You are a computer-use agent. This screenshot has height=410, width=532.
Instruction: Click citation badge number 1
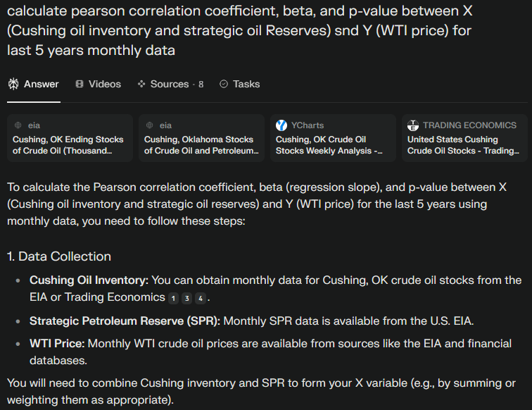[x=173, y=298]
